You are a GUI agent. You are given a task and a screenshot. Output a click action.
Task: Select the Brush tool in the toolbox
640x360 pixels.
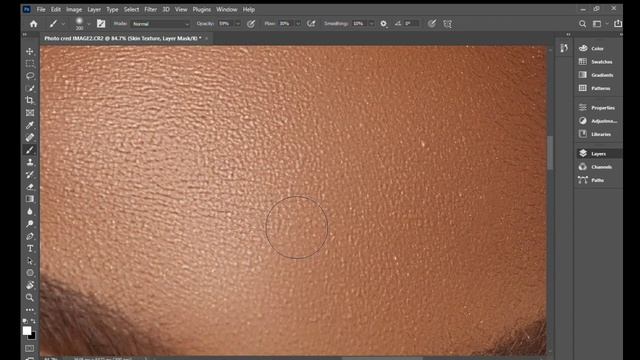(30, 150)
